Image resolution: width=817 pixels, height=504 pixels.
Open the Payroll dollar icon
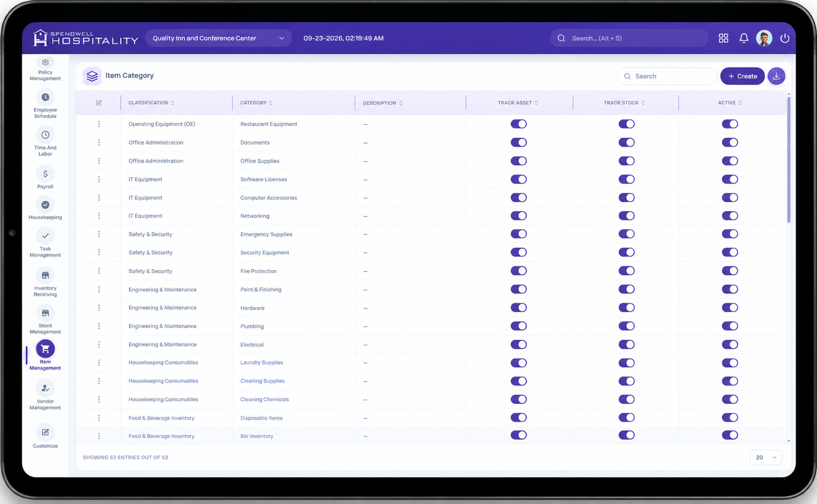[45, 174]
